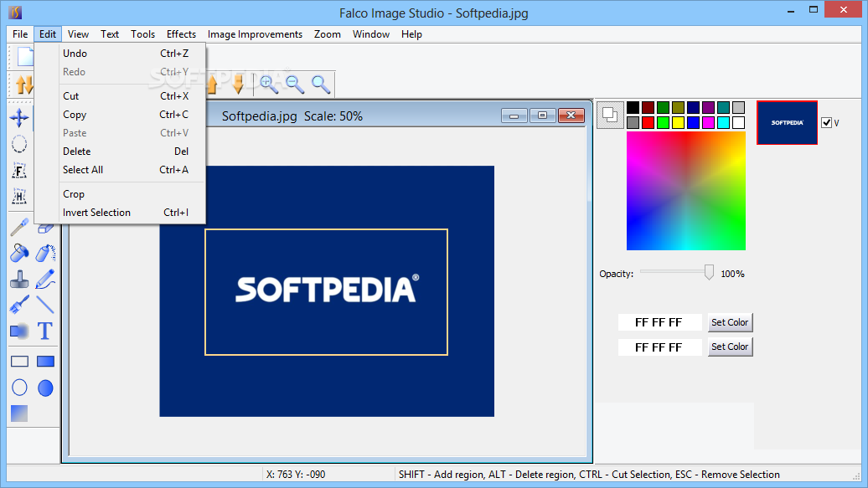The height and width of the screenshot is (488, 868).
Task: Click the Opacity slider handle
Action: pyautogui.click(x=709, y=272)
